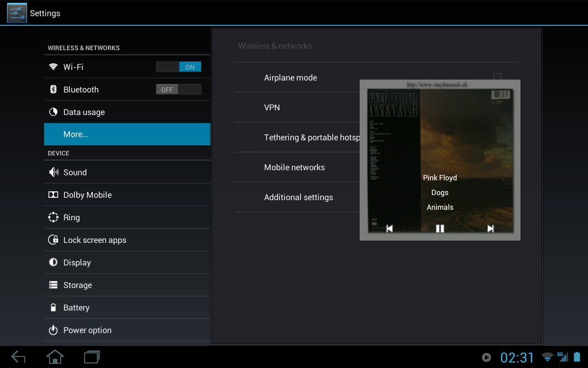This screenshot has height=368, width=588.
Task: Open the Bluetooth settings label
Action: [x=81, y=89]
